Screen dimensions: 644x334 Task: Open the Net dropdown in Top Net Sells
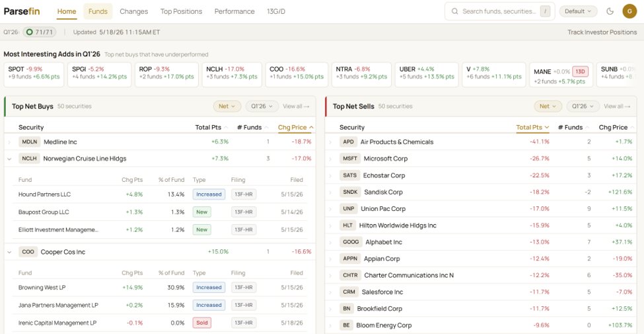[548, 106]
